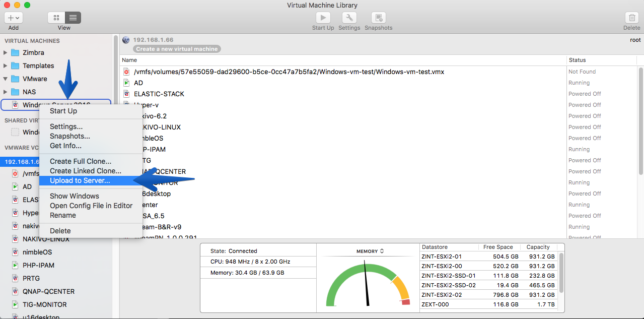
Task: Click the PHP-IPAM running VM icon in sidebar
Action: click(x=15, y=265)
